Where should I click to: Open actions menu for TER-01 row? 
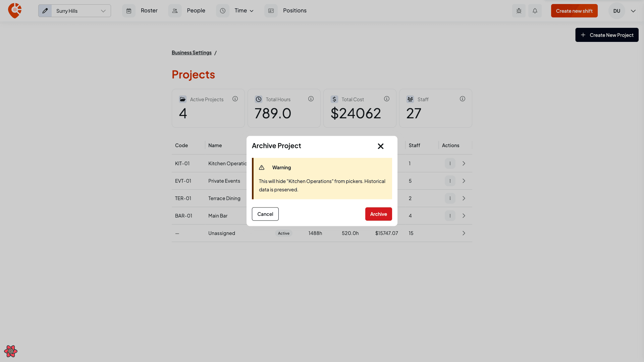pyautogui.click(x=450, y=198)
